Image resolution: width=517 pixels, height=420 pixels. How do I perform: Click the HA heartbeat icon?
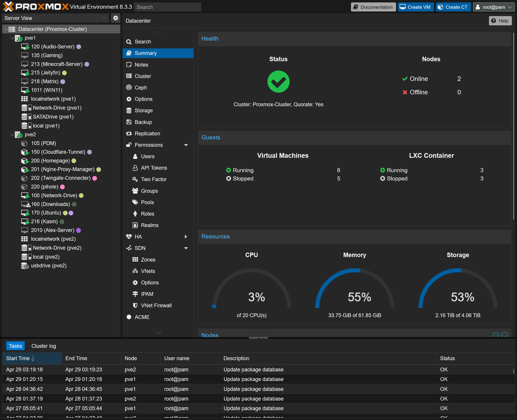[x=129, y=237]
